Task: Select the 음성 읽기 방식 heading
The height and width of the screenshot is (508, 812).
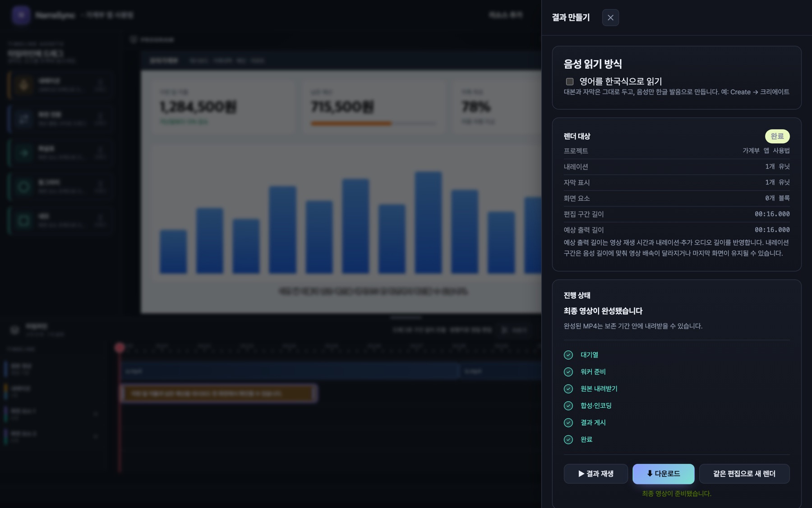Action: [x=593, y=64]
